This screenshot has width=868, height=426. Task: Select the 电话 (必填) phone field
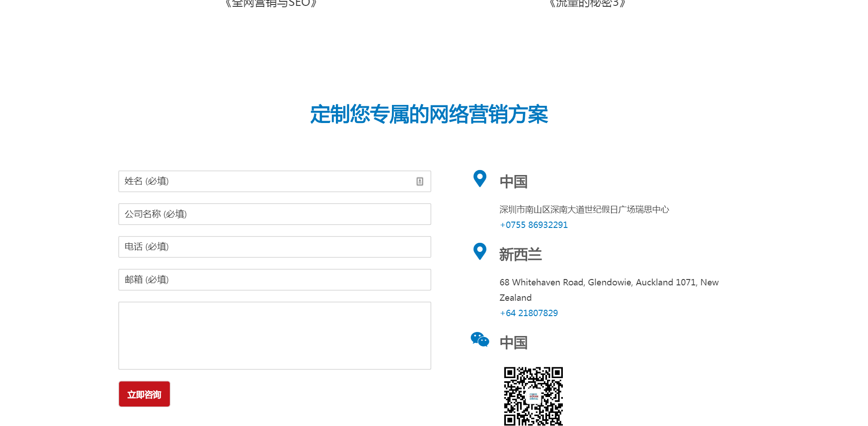(274, 247)
